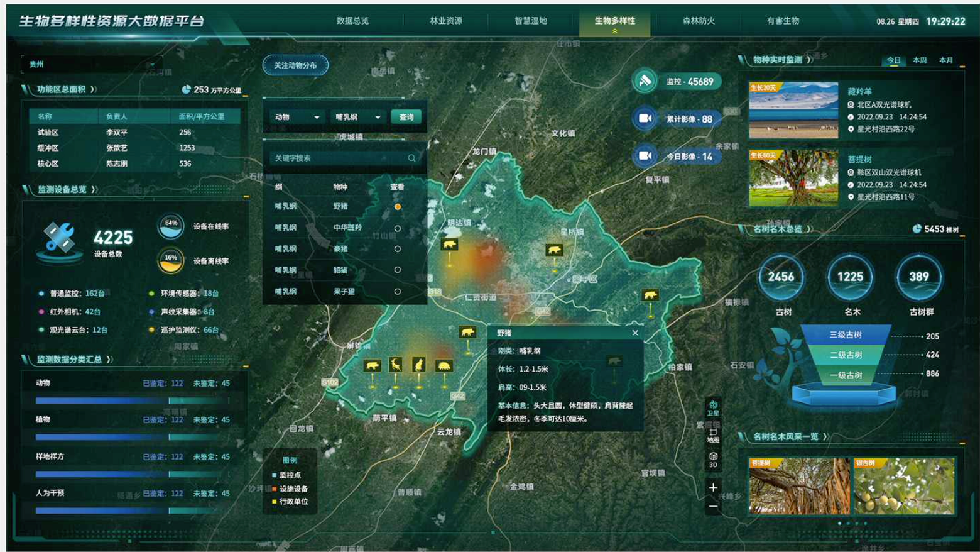
Task: Click the 查询 query button
Action: point(406,117)
